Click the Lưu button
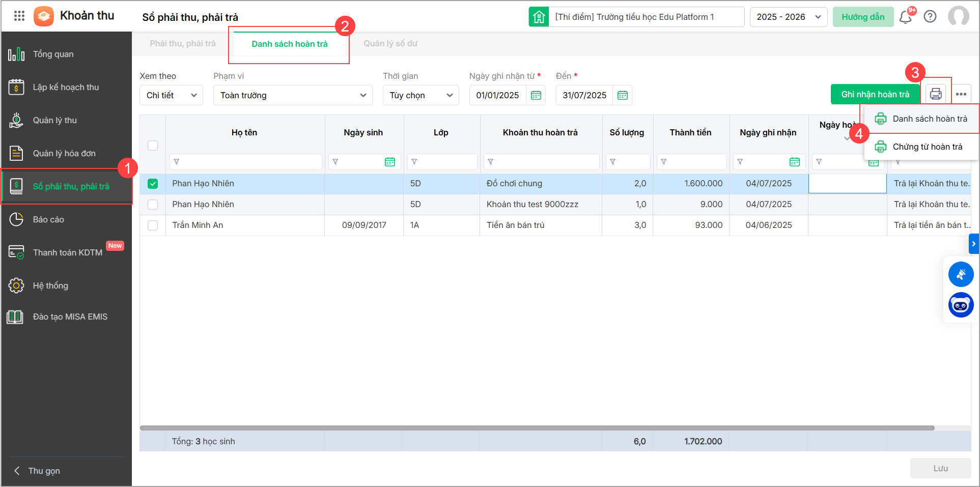This screenshot has width=980, height=487. [x=941, y=468]
